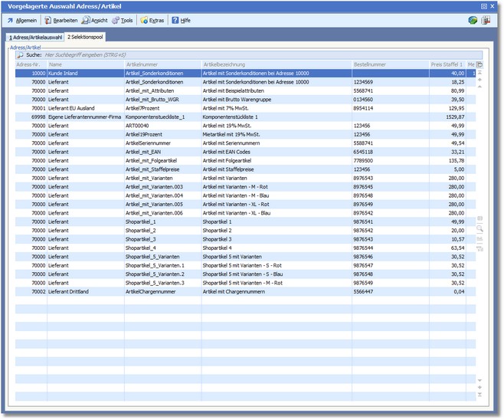Open the Tools menu

click(x=123, y=21)
